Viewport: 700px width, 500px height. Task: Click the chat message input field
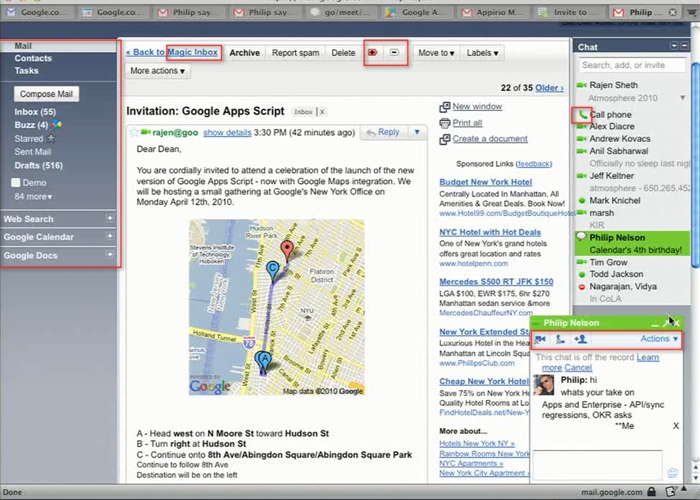pyautogui.click(x=596, y=463)
